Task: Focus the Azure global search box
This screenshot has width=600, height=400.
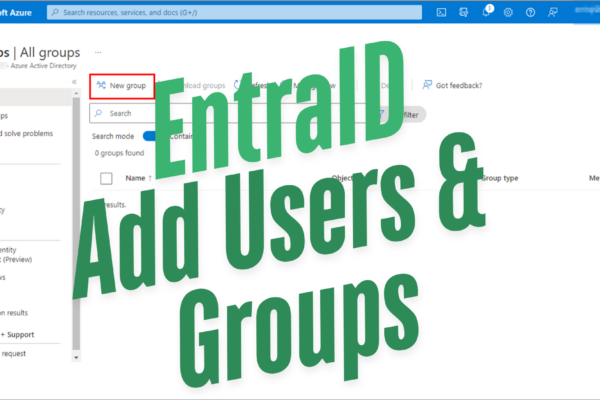Action: (x=234, y=12)
